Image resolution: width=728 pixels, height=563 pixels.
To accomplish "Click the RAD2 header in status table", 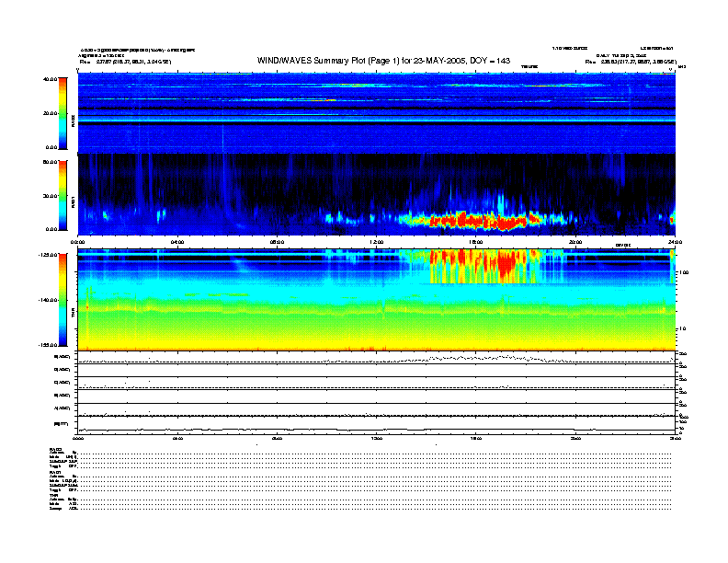I will tap(55, 449).
